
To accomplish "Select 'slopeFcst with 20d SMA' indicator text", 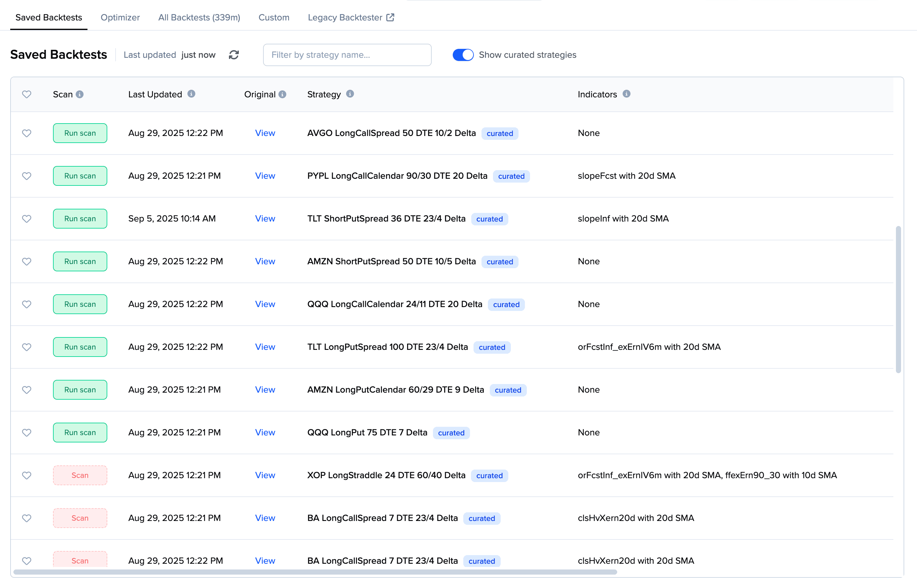I will (x=627, y=176).
